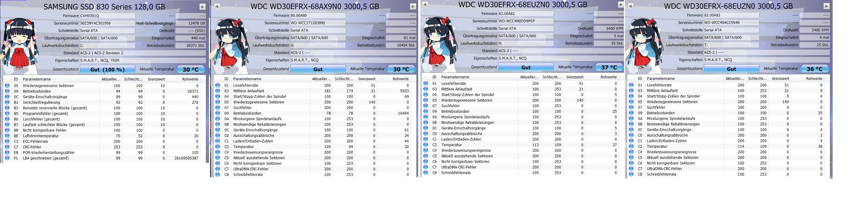Image resolution: width=868 pixels, height=210 pixels.
Task: Click orb beside Betriebsstunden in R: panel
Action: pyautogui.click(x=426, y=112)
